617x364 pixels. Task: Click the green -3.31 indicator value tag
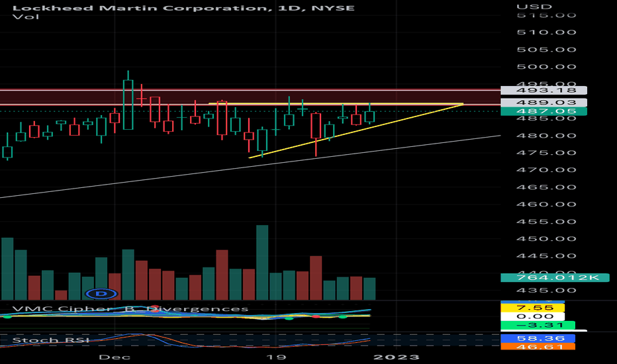tap(538, 326)
